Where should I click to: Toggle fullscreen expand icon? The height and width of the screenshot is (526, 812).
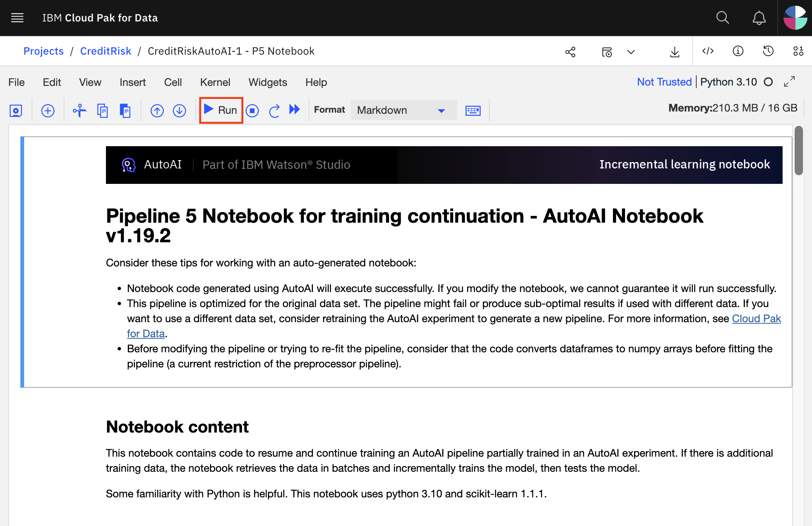click(789, 81)
